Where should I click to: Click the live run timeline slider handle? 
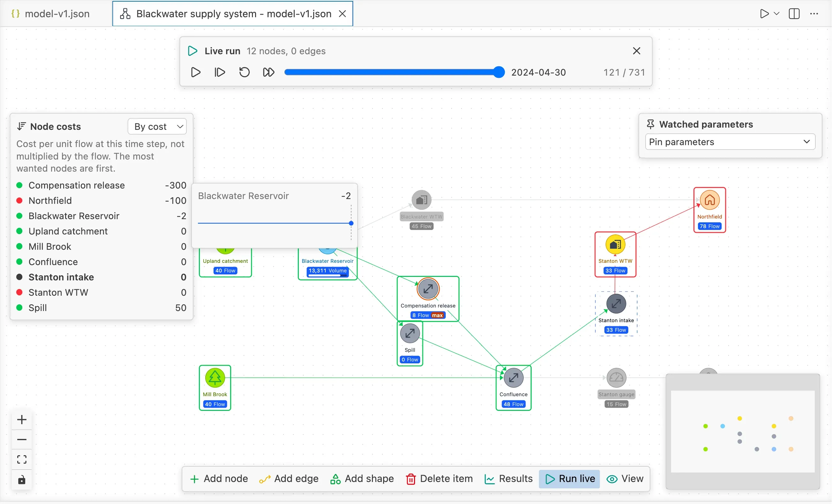pyautogui.click(x=499, y=72)
